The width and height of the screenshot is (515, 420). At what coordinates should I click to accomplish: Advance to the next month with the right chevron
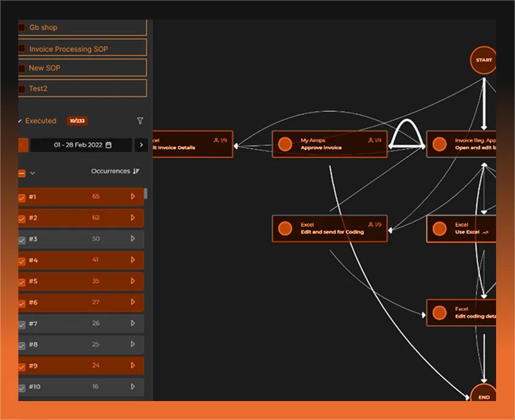141,146
